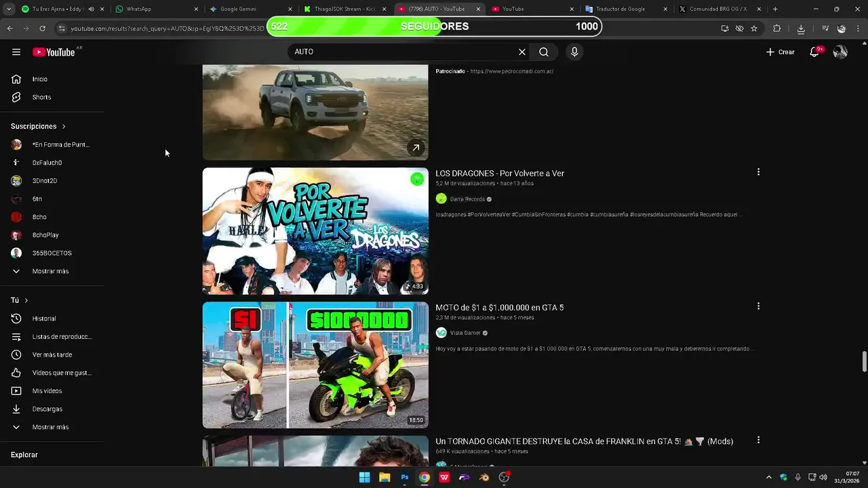Image resolution: width=868 pixels, height=488 pixels.
Task: Open Videos que me gustan
Action: 52,373
